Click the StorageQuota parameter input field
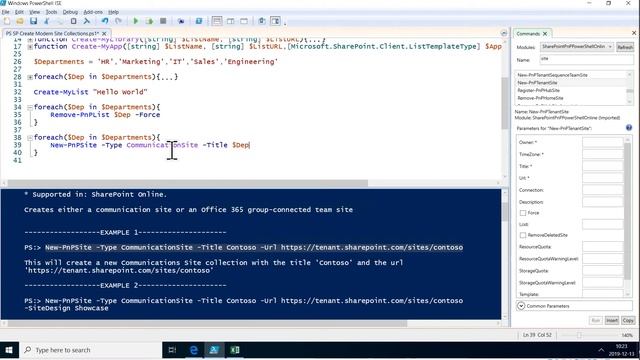The height and width of the screenshot is (360, 640). pyautogui.click(x=602, y=270)
